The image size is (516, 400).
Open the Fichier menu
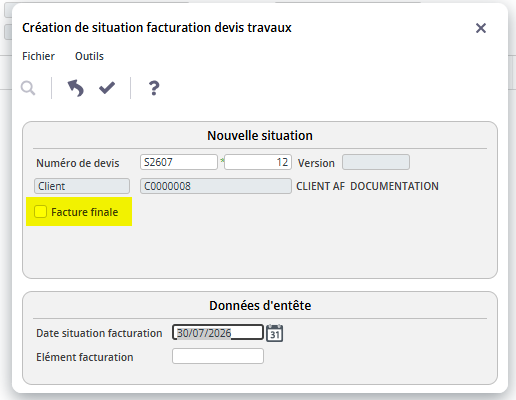(x=38, y=56)
